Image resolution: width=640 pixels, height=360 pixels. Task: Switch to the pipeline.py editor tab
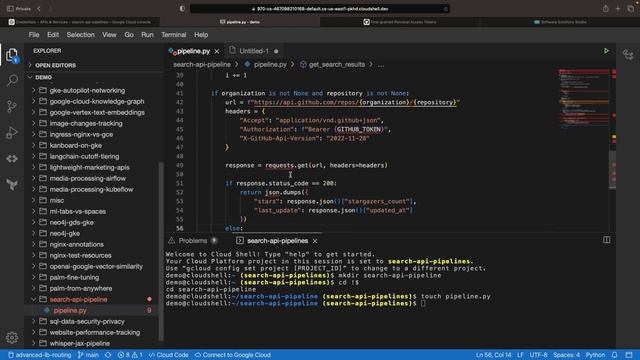(194, 51)
